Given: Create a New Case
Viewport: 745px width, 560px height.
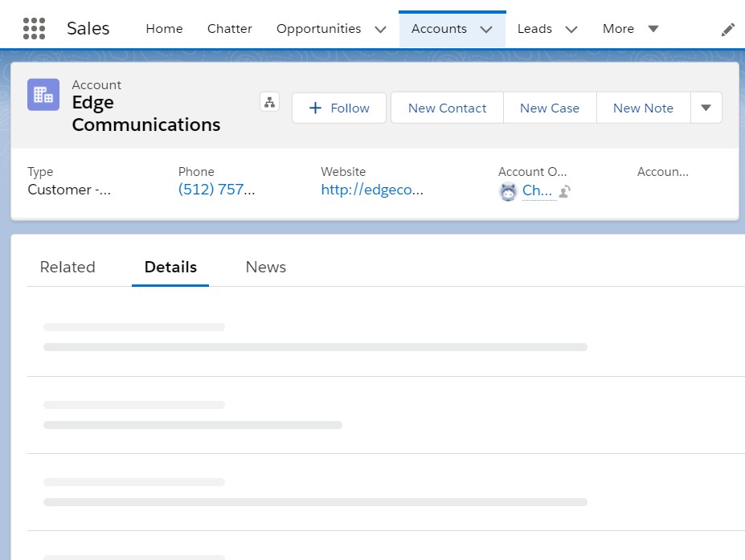Looking at the screenshot, I should pos(549,108).
